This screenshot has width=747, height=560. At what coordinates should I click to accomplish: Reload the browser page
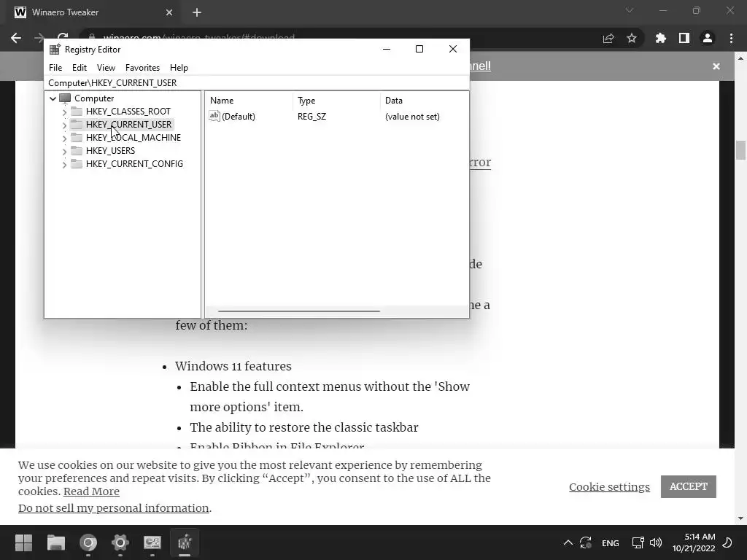(x=63, y=37)
